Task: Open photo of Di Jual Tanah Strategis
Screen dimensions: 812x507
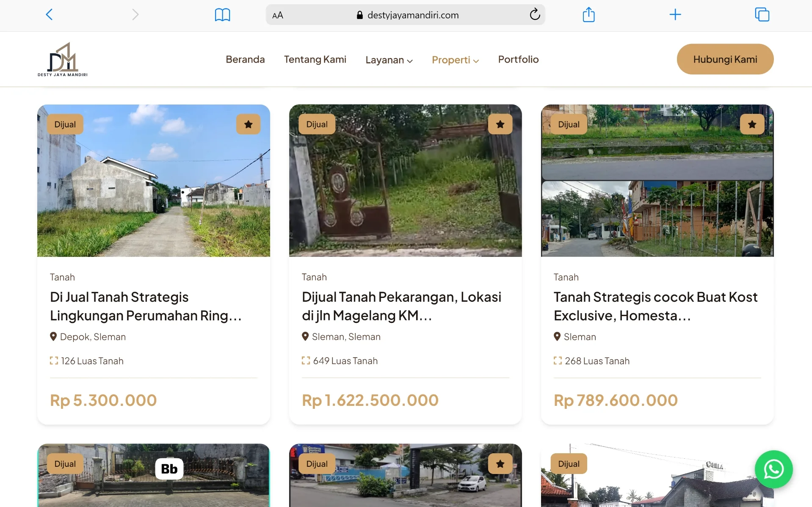Action: (154, 181)
